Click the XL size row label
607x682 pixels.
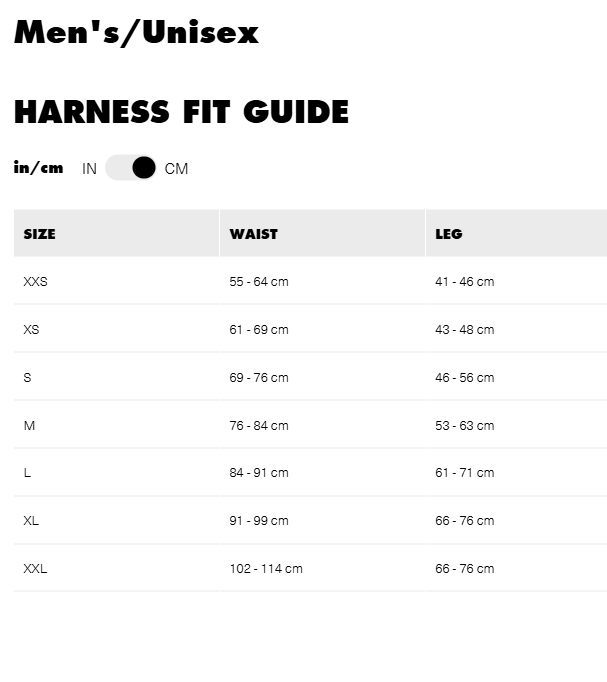coord(32,521)
